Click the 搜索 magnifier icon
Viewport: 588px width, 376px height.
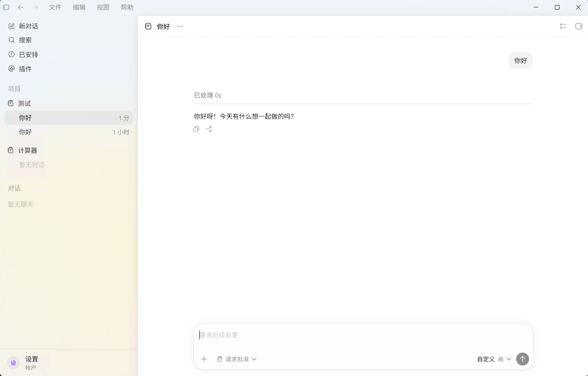[12, 40]
